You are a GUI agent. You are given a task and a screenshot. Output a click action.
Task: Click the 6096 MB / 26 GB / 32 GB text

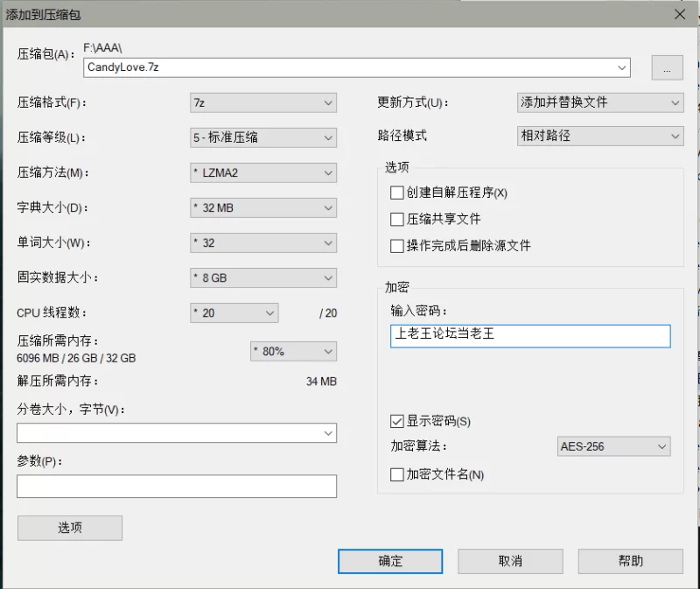click(76, 358)
